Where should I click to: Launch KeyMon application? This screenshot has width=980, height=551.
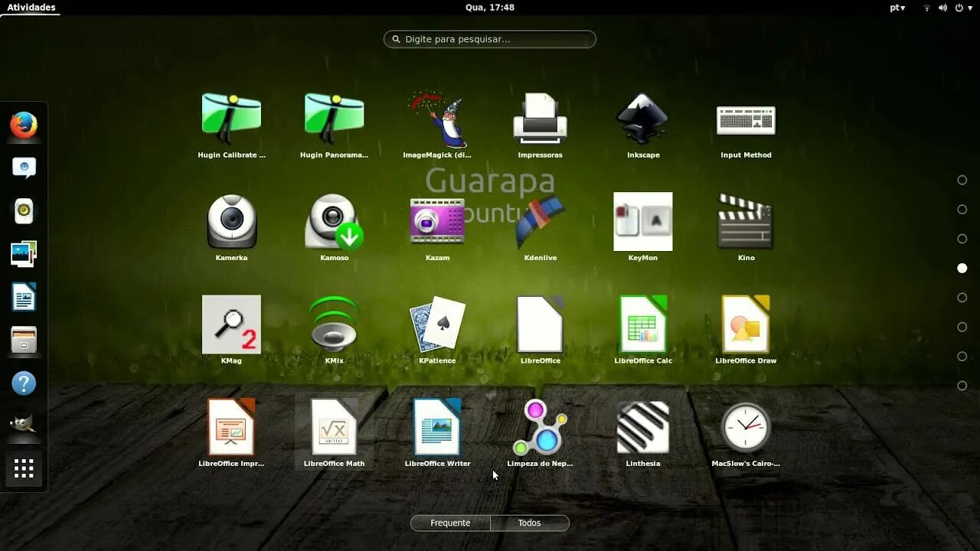[x=643, y=229]
